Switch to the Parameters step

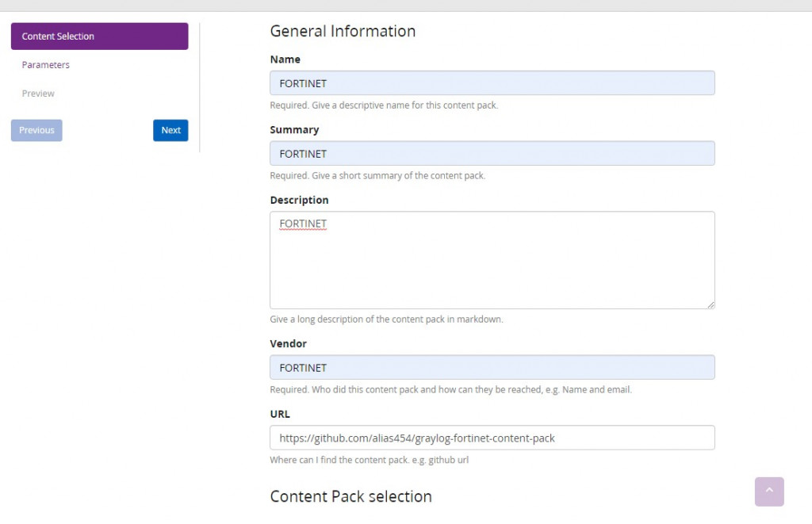46,65
